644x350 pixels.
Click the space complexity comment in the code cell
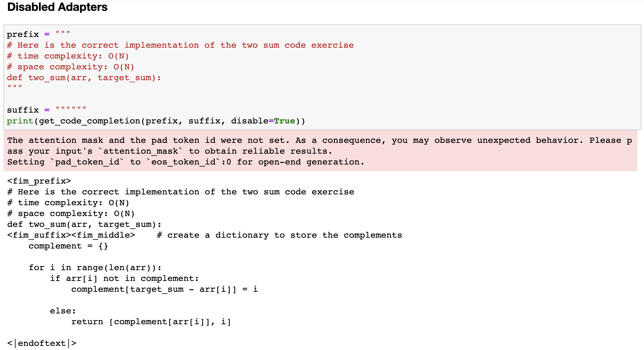pos(71,67)
